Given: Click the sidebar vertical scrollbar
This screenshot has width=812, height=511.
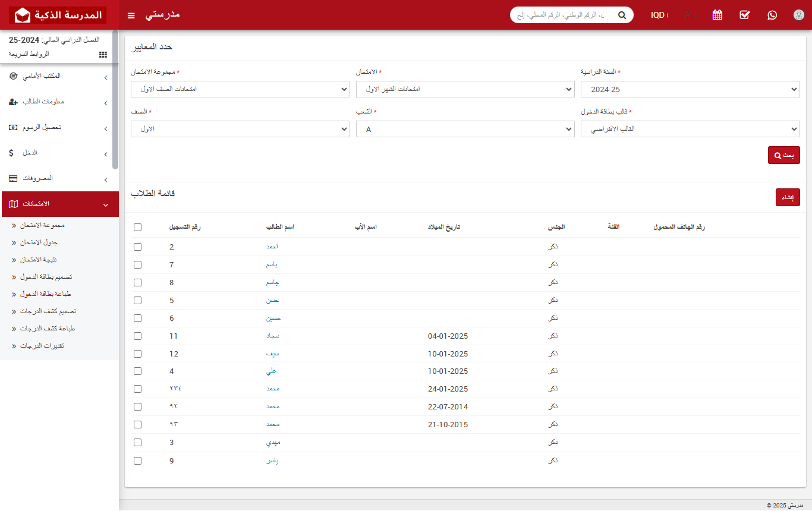Looking at the screenshot, I should coord(115,101).
